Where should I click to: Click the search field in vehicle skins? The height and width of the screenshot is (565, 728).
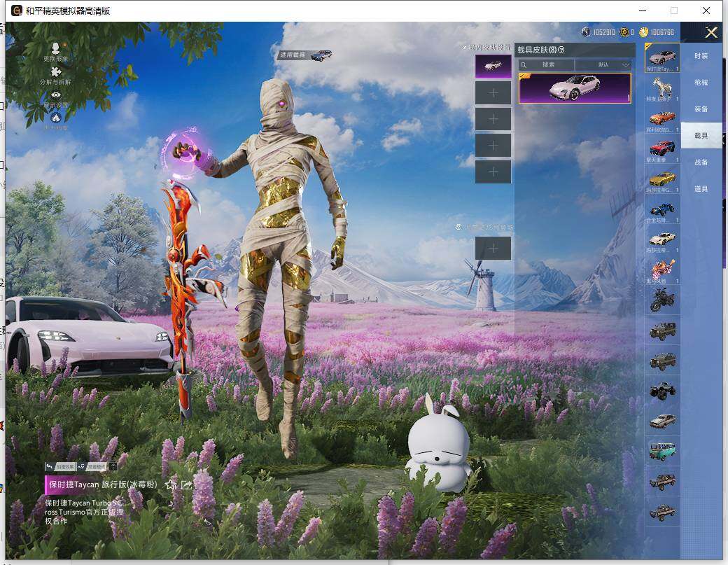(x=547, y=64)
